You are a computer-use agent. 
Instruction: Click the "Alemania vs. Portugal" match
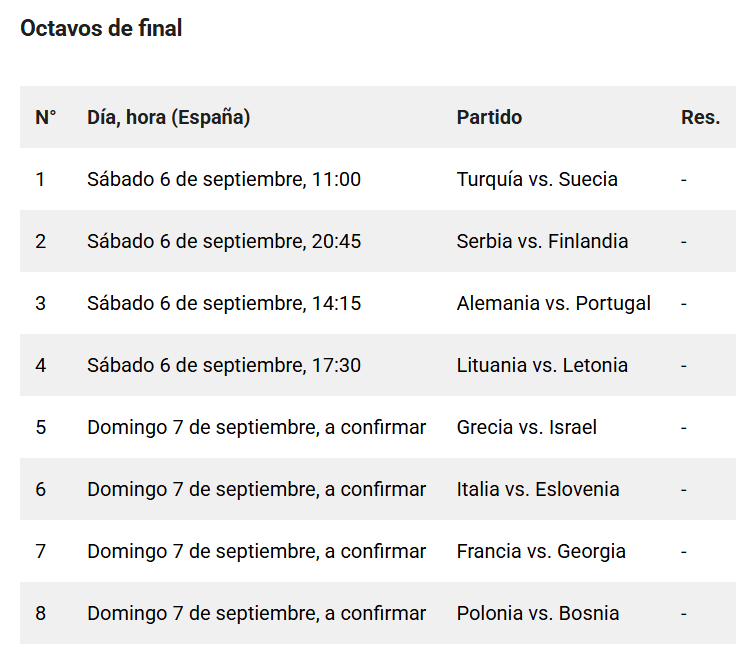[553, 304]
